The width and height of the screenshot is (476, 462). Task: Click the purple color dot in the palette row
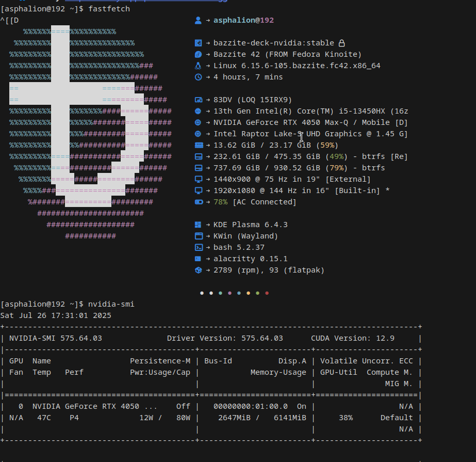click(x=230, y=293)
